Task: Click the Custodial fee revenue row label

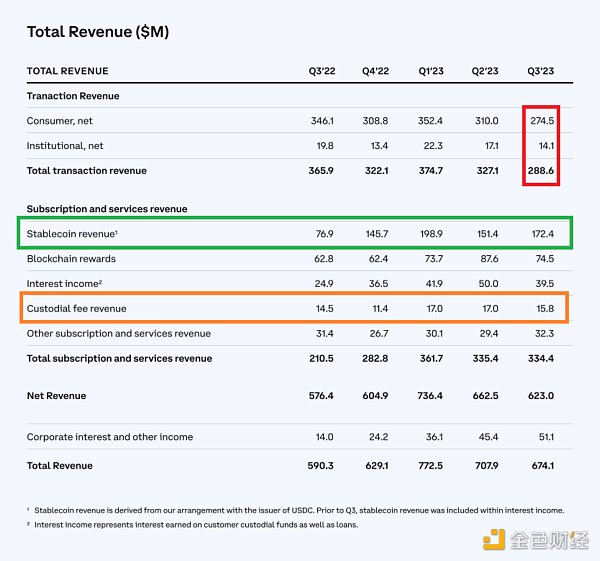Action: pos(77,309)
